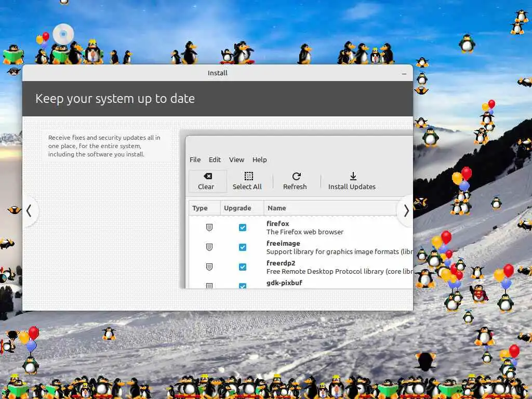Click the shield type icon for freeimage

click(209, 247)
